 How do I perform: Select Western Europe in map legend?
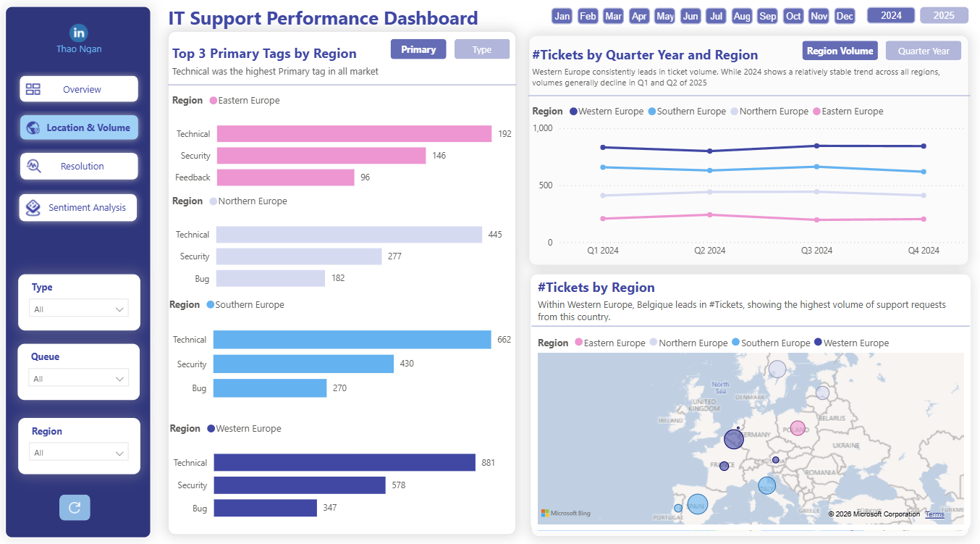click(x=851, y=343)
